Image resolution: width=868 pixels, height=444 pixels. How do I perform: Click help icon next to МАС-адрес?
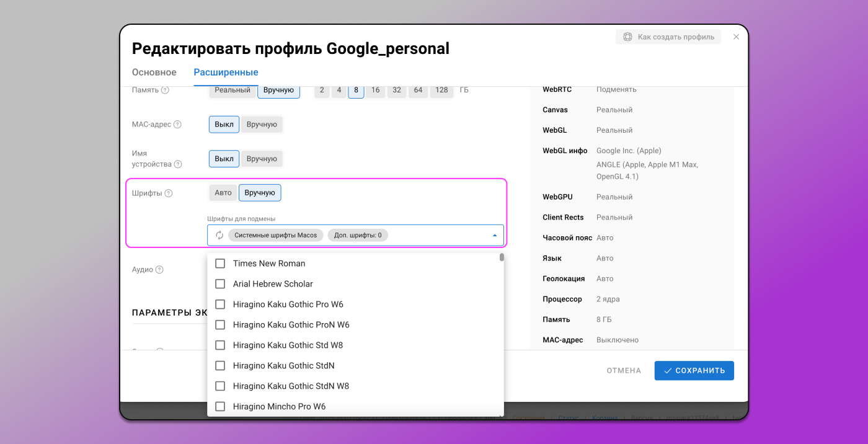pos(177,125)
